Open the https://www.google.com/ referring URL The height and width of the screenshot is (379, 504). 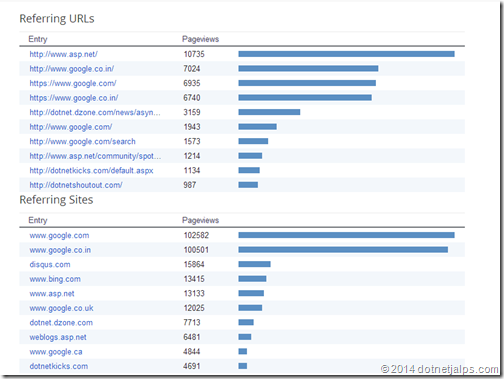point(73,83)
